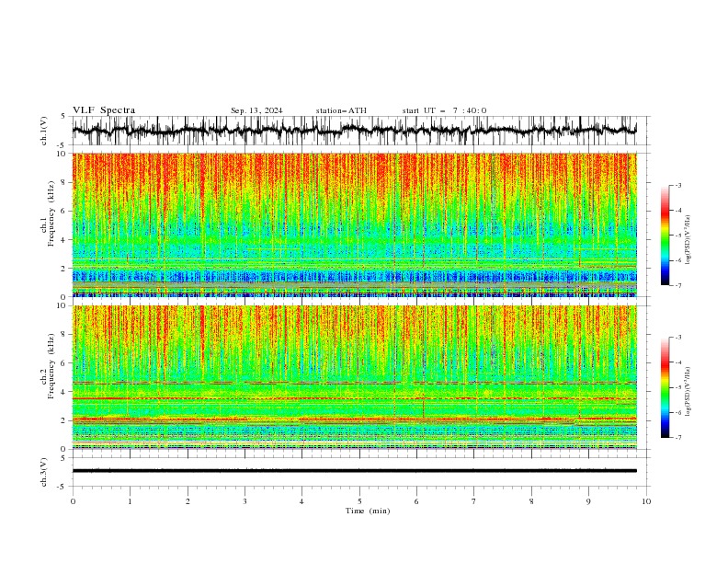The height and width of the screenshot is (563, 728).
Task: Click inside the ch.2 spectrogram panel
Action: click(x=354, y=377)
